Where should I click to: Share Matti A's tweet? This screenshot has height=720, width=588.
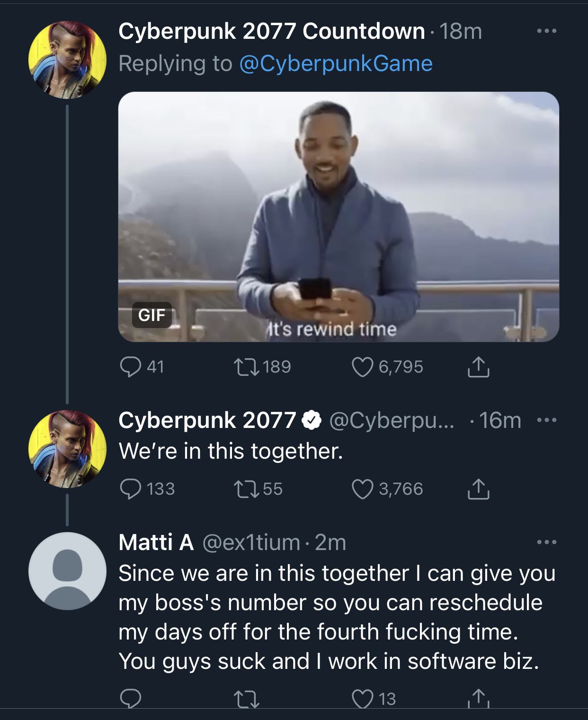pyautogui.click(x=478, y=698)
